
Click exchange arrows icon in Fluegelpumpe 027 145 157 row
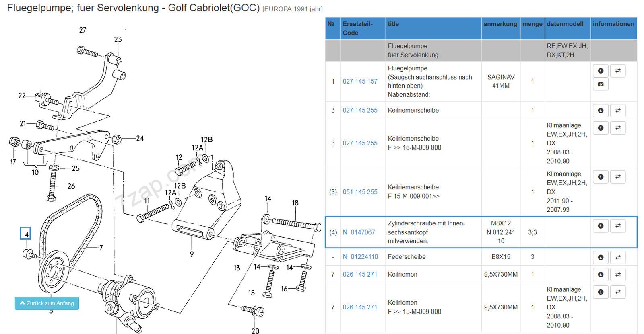618,71
